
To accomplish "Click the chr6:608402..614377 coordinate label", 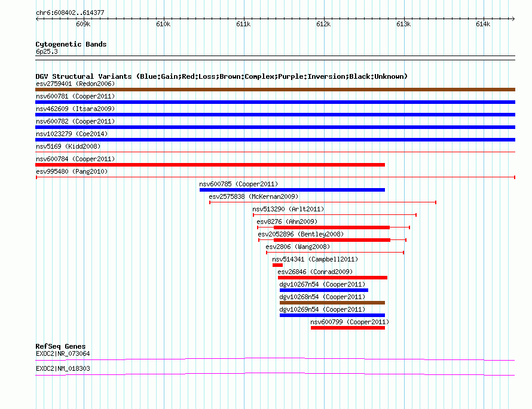I will click(x=70, y=13).
